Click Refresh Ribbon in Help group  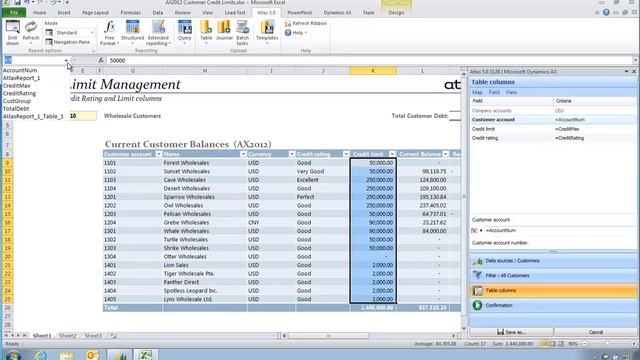(x=306, y=23)
